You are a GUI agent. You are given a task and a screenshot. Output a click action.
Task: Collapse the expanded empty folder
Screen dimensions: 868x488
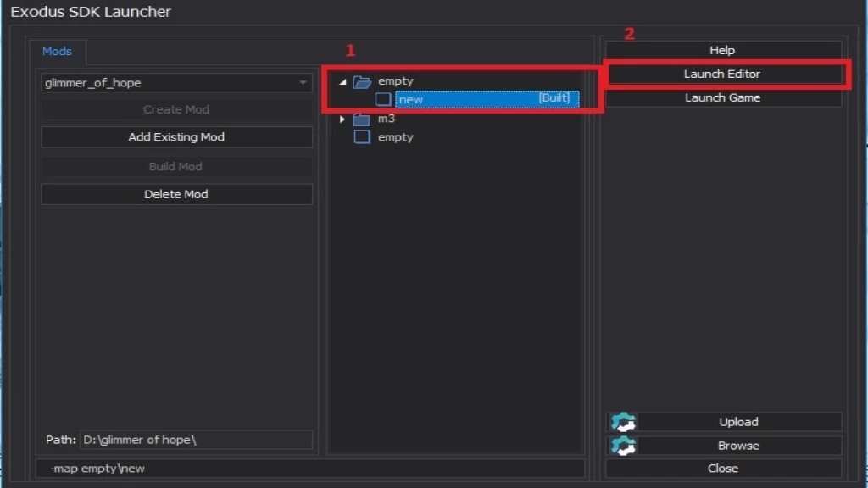342,82
